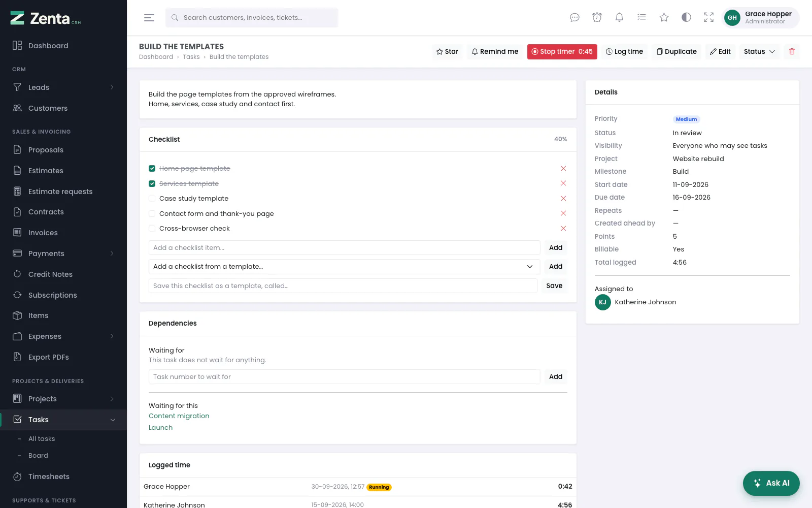Open starred items in header

click(x=664, y=18)
